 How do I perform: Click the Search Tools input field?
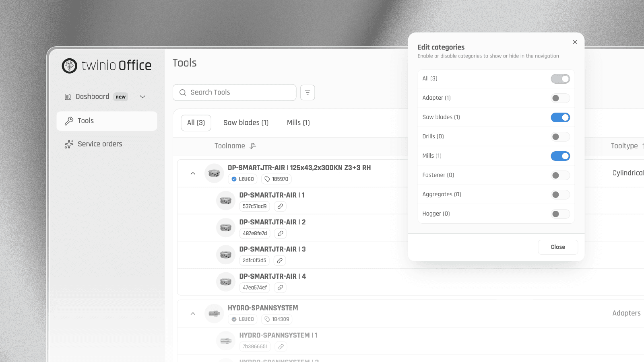(235, 93)
